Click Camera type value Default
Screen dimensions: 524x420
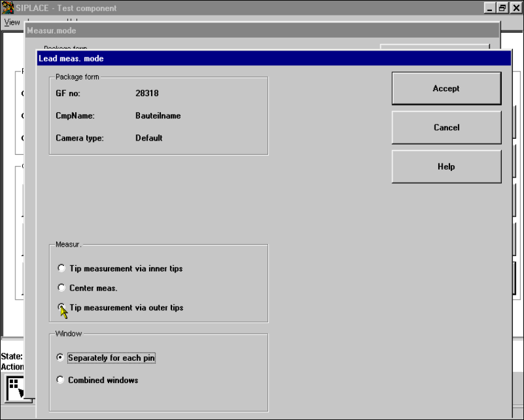149,138
